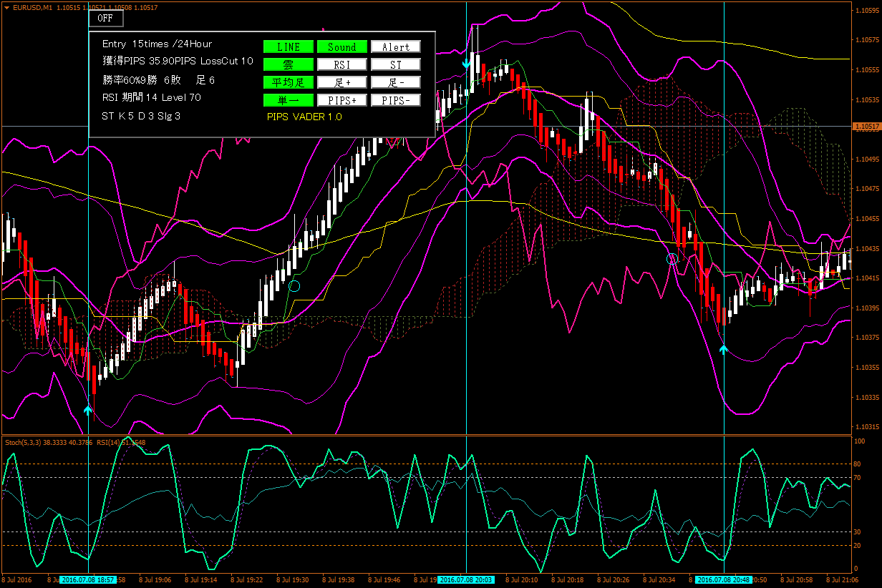This screenshot has height=588, width=882.
Task: Click the '8 Jul 20:10' time axis label
Action: click(520, 579)
